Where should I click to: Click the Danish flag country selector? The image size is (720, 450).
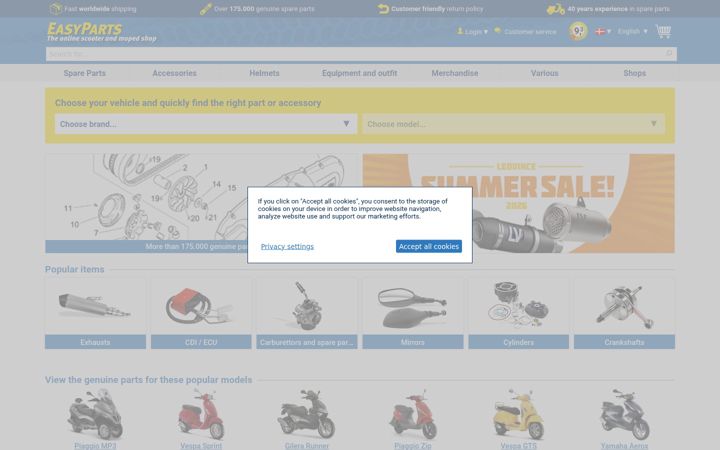(x=603, y=32)
